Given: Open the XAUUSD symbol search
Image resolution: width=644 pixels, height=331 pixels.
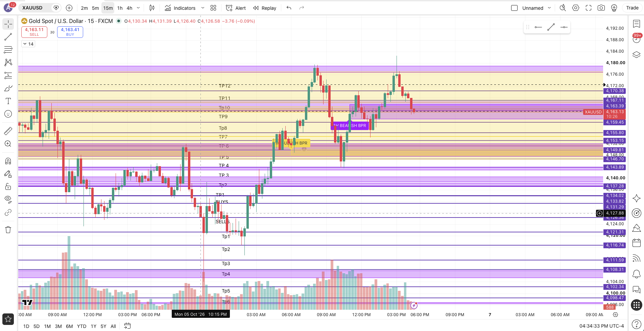Looking at the screenshot, I should [x=32, y=8].
